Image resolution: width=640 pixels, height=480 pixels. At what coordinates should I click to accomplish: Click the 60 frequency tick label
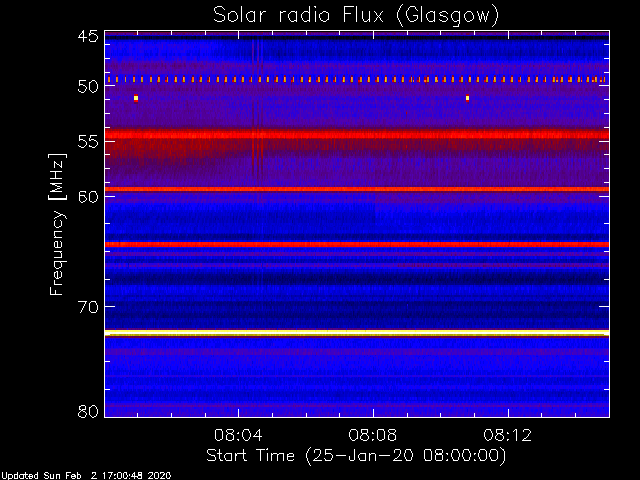[x=88, y=197]
